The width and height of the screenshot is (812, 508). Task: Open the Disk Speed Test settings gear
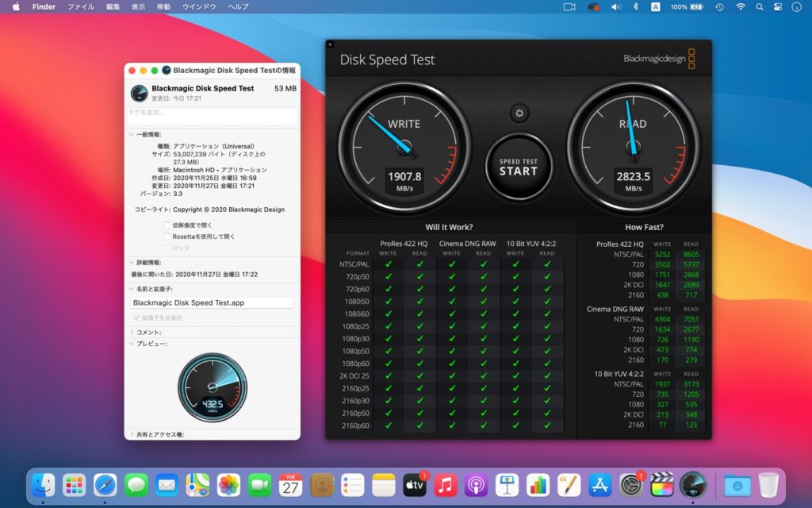tap(519, 113)
